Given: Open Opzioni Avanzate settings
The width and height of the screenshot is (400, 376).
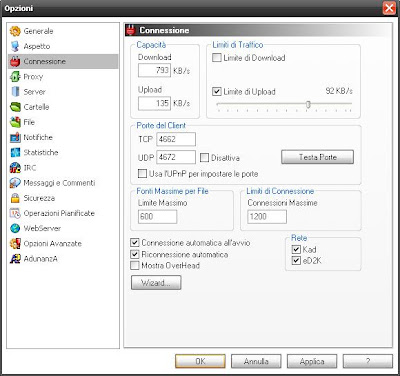Looking at the screenshot, I should coord(63,243).
